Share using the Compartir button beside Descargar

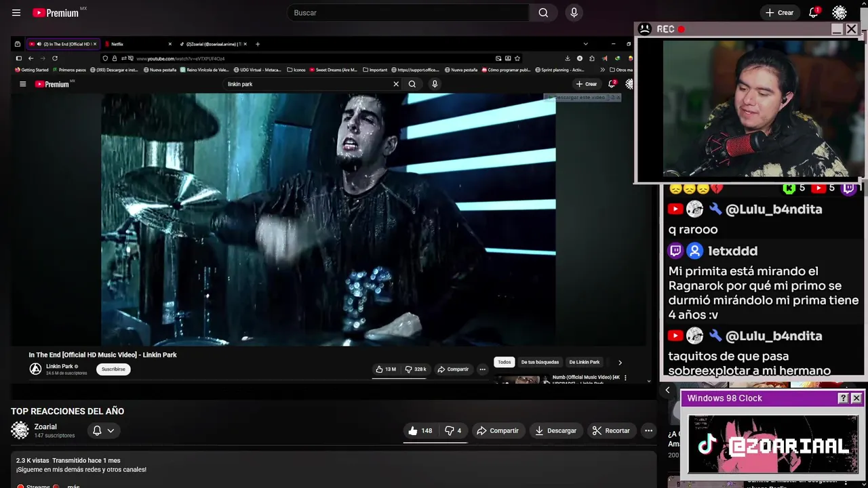click(497, 430)
